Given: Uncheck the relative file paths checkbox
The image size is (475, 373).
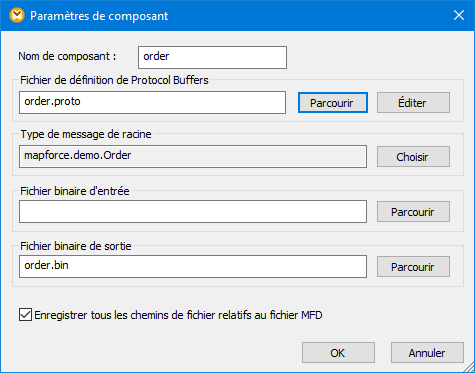Looking at the screenshot, I should pyautogui.click(x=25, y=315).
